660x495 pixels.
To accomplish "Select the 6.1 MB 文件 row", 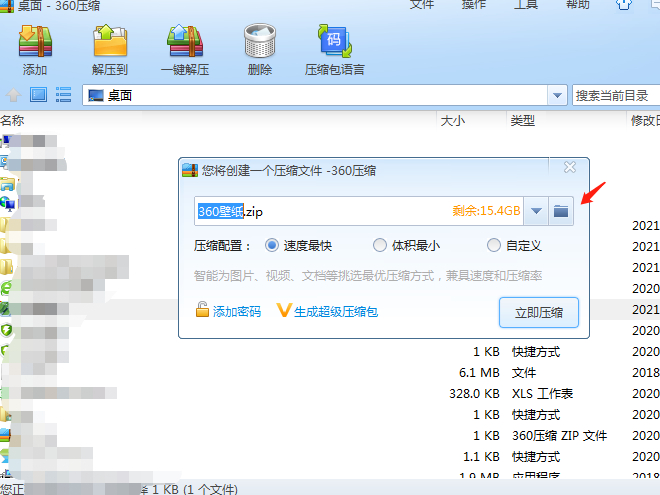I will (x=330, y=373).
